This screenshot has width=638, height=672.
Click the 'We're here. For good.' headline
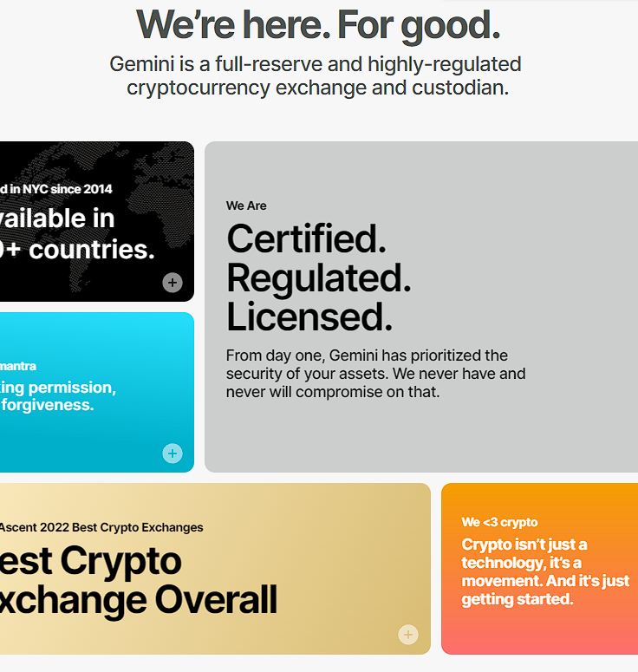[318, 26]
